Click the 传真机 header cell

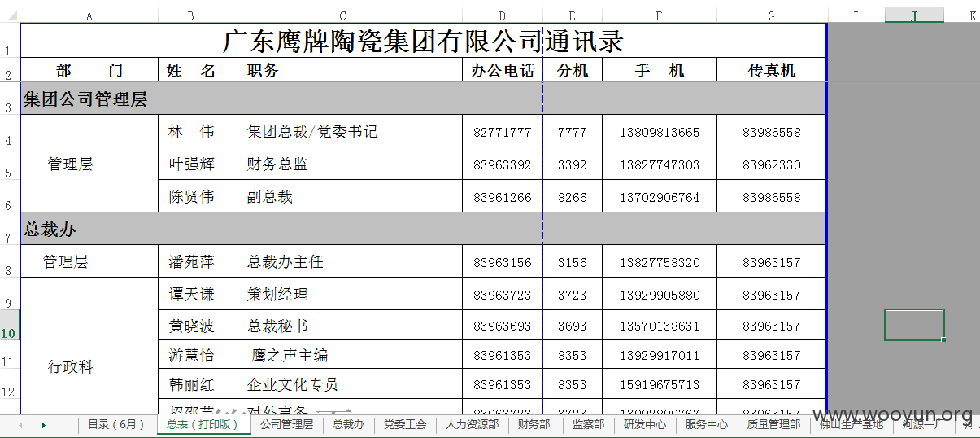click(x=772, y=70)
